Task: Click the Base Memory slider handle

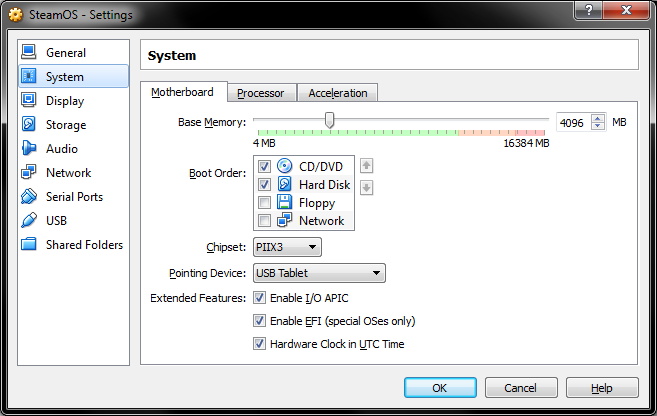Action: (x=330, y=120)
